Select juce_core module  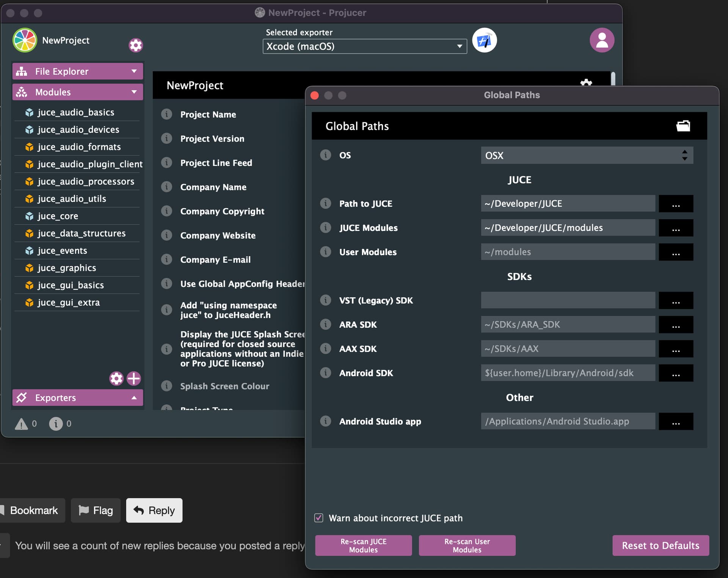click(77, 216)
